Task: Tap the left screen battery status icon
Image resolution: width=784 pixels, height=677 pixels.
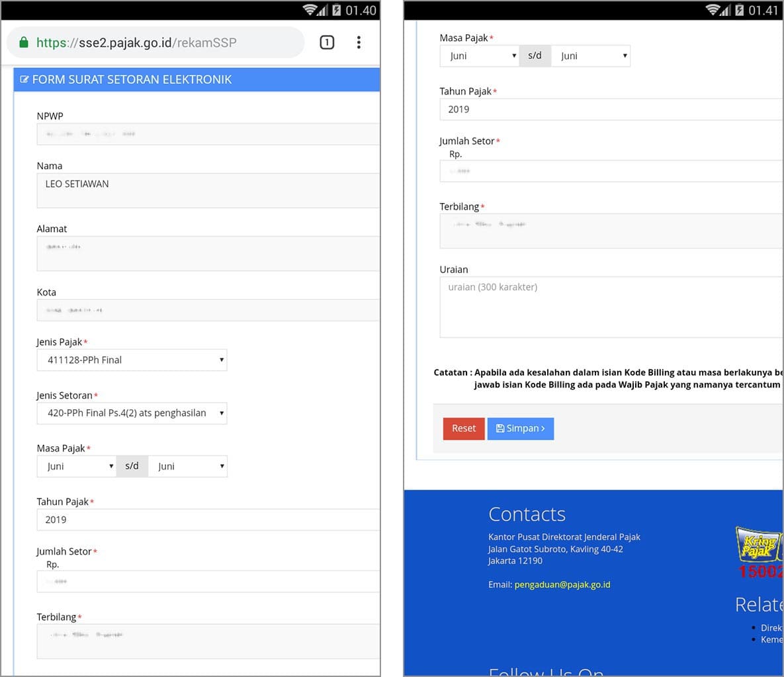Action: pyautogui.click(x=337, y=10)
